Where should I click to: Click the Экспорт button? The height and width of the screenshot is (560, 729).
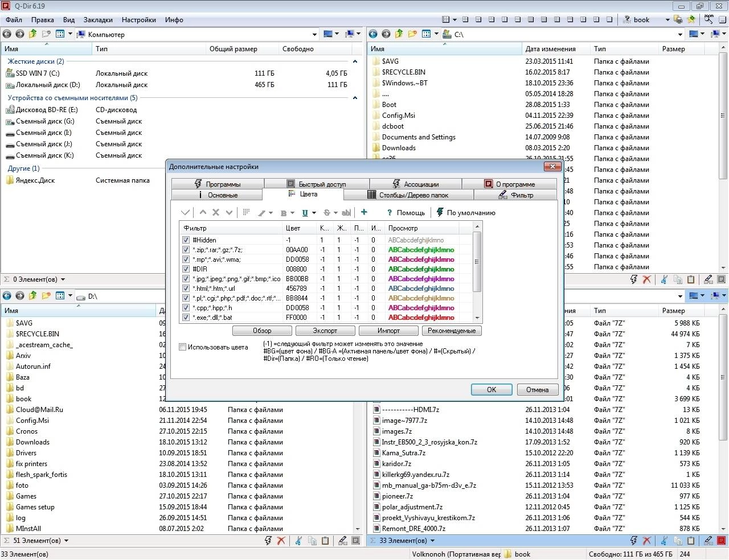coord(325,331)
